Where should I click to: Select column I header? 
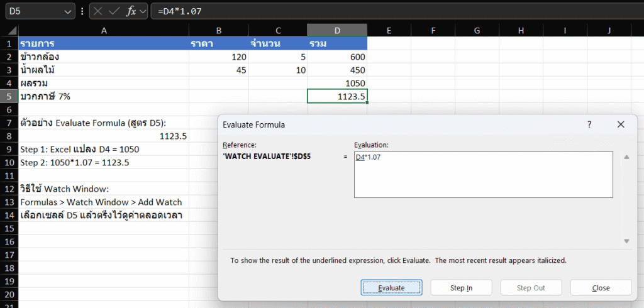pyautogui.click(x=565, y=30)
